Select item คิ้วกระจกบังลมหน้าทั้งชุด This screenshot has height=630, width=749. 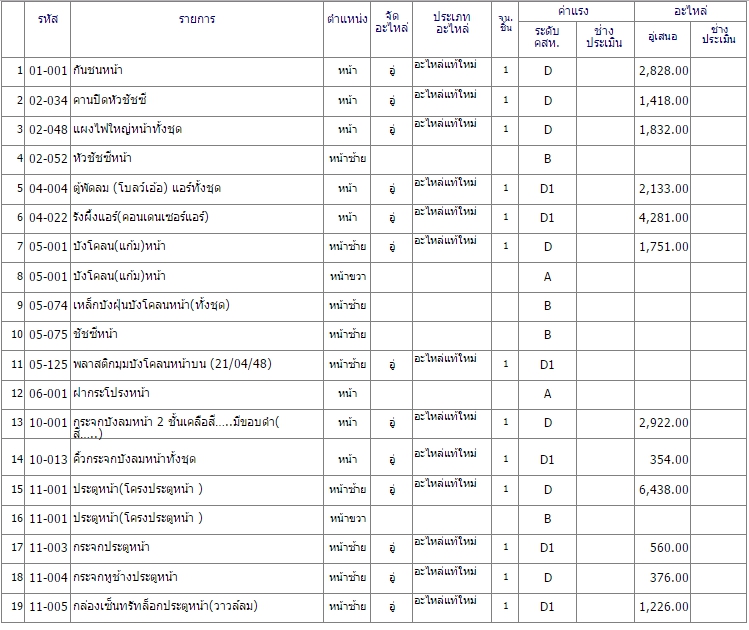[135, 459]
